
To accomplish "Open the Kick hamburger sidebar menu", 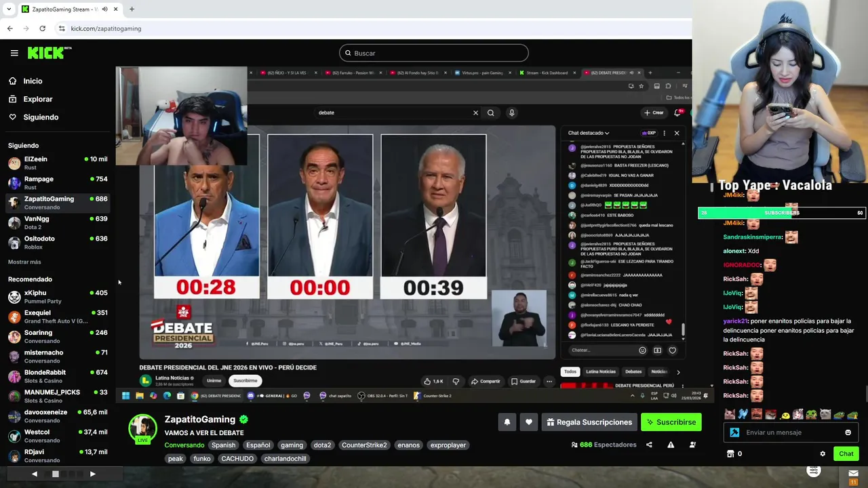I will (x=14, y=53).
